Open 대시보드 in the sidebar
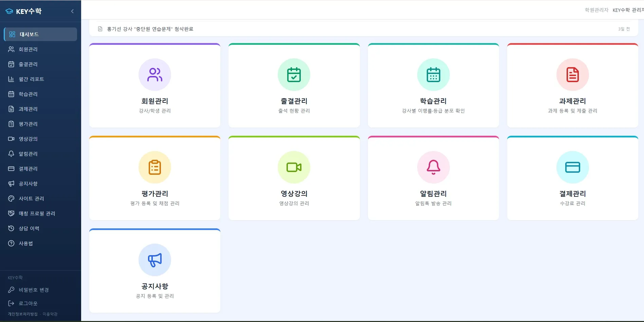This screenshot has width=644, height=322. click(x=40, y=34)
